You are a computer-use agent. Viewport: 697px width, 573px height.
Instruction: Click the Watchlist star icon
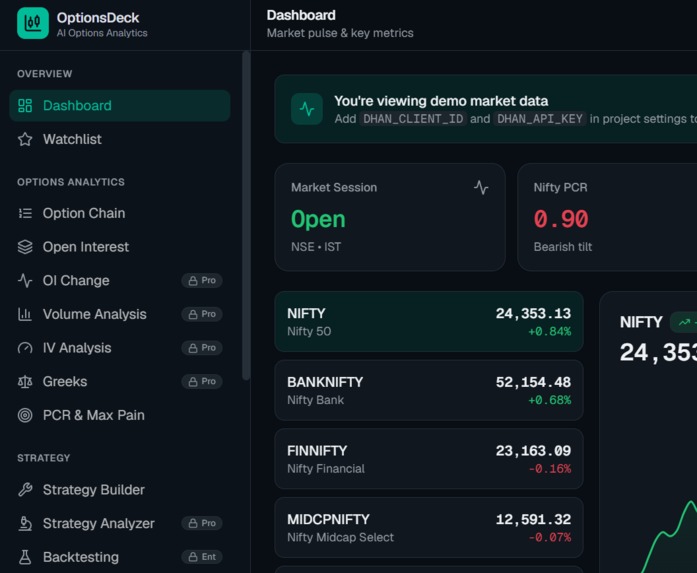[x=25, y=139]
